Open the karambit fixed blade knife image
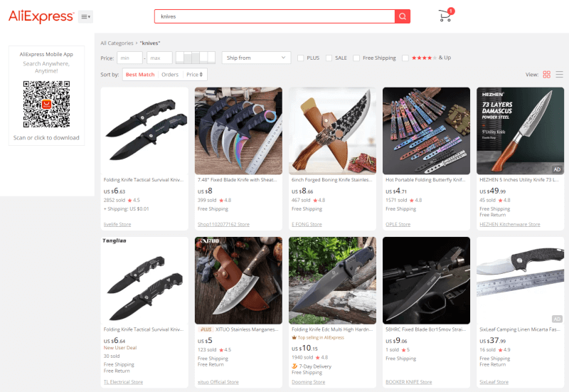569x392 pixels. coord(238,131)
